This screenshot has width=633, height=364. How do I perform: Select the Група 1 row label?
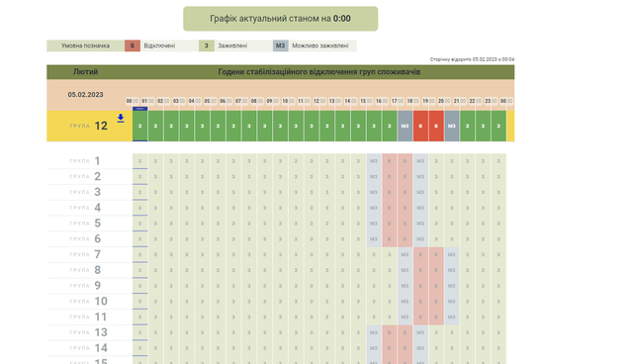pos(85,161)
